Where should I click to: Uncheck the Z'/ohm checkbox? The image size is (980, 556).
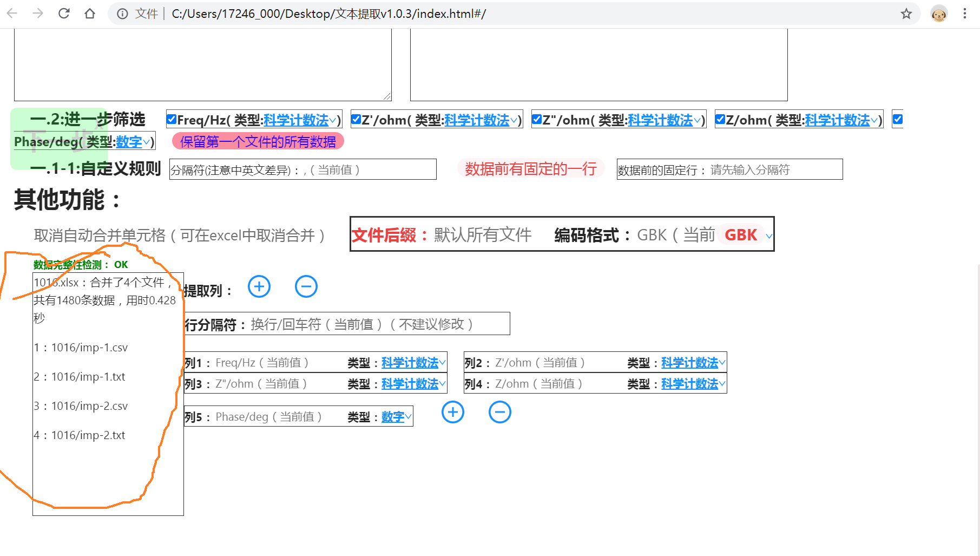point(356,119)
